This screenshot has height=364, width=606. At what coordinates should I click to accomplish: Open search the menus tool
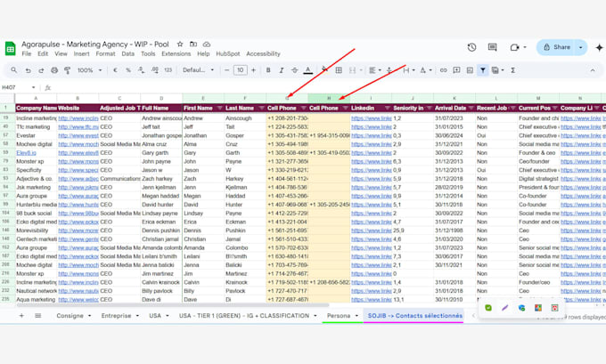[x=14, y=70]
